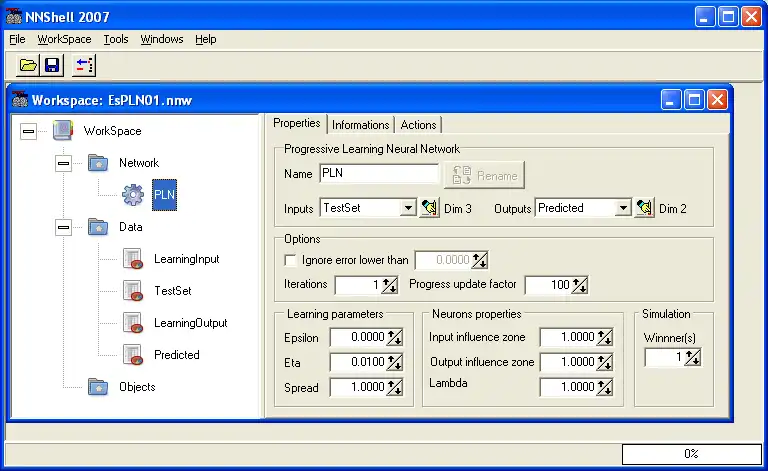Click the TestSet dataset icon
Image resolution: width=768 pixels, height=471 pixels.
pos(133,291)
